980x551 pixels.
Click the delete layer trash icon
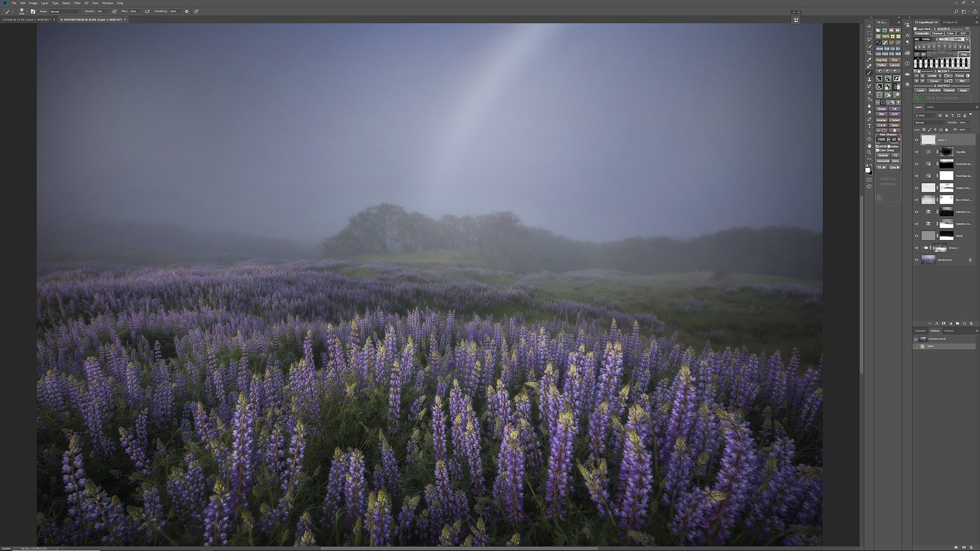972,323
